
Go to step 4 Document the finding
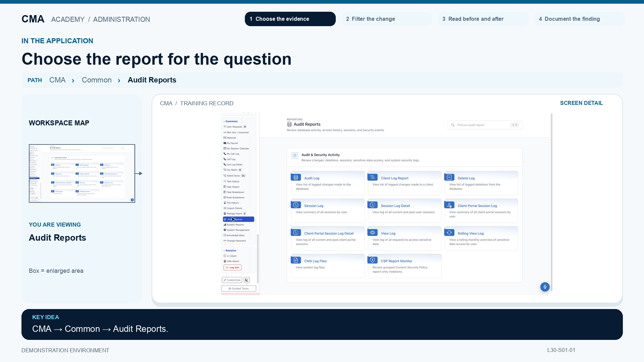(579, 19)
